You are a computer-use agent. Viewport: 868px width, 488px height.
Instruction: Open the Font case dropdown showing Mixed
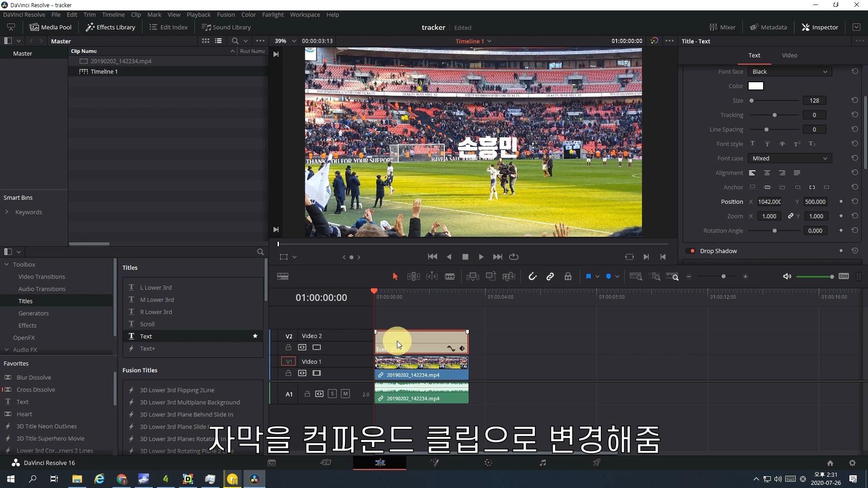[x=789, y=158]
